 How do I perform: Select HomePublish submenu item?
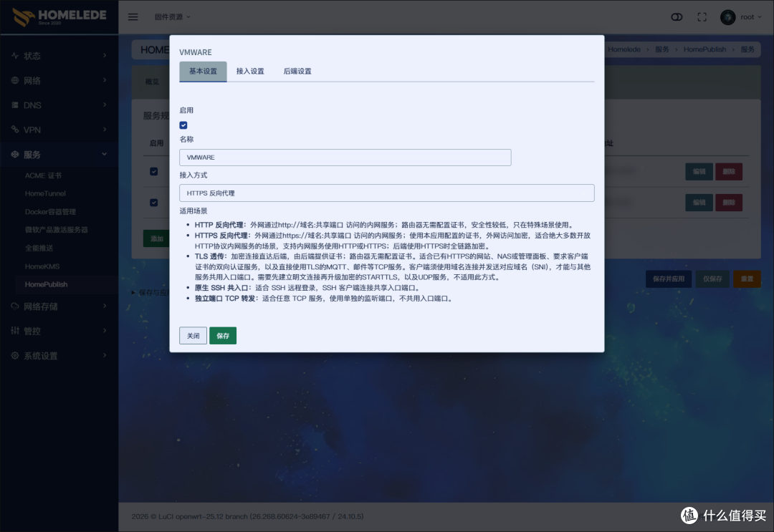[47, 284]
